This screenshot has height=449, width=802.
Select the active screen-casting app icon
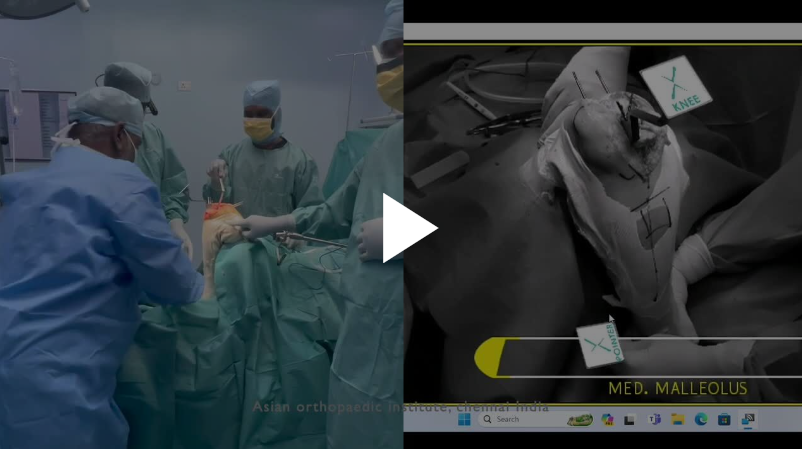click(x=747, y=420)
